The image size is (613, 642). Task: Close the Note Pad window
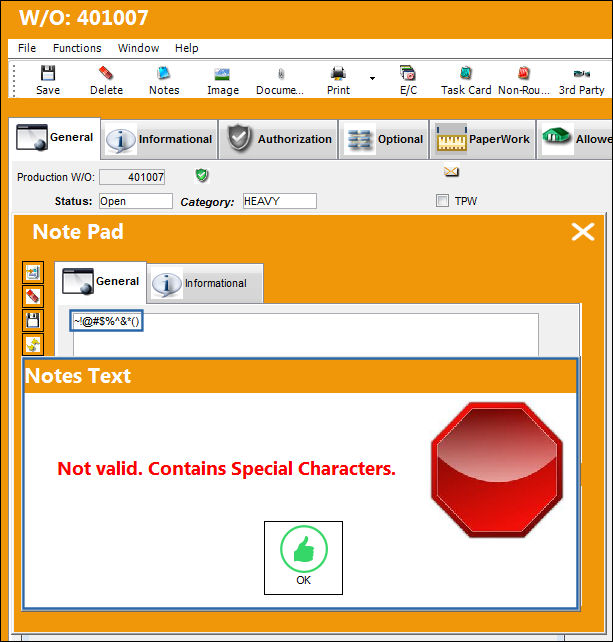pos(583,232)
